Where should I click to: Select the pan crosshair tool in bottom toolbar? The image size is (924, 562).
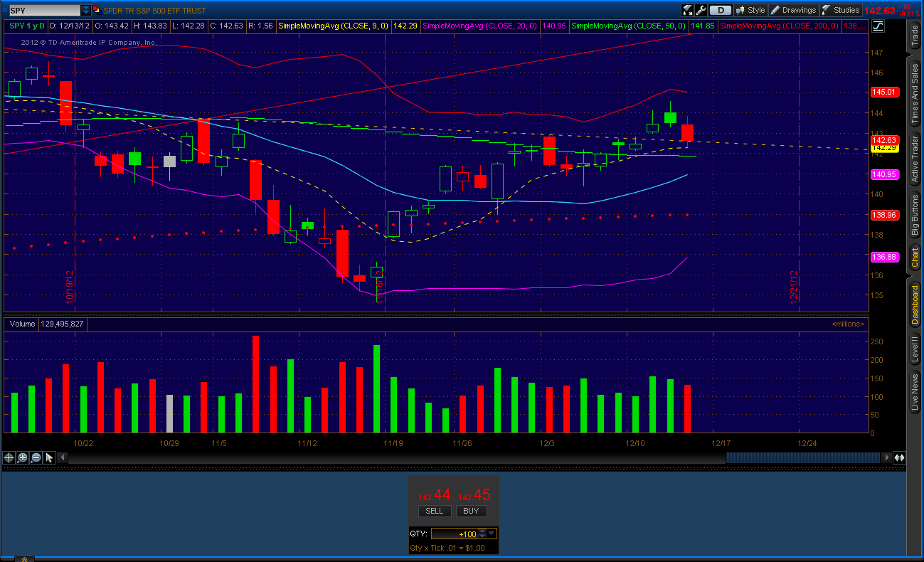(x=9, y=457)
